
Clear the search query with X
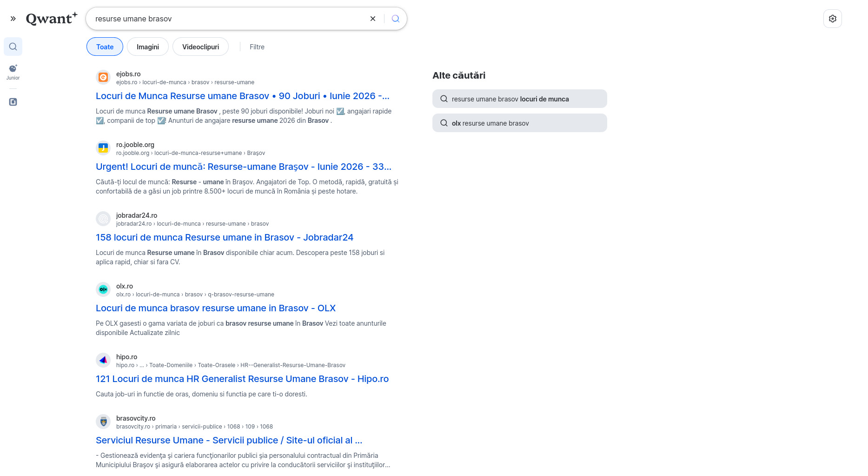pos(373,19)
